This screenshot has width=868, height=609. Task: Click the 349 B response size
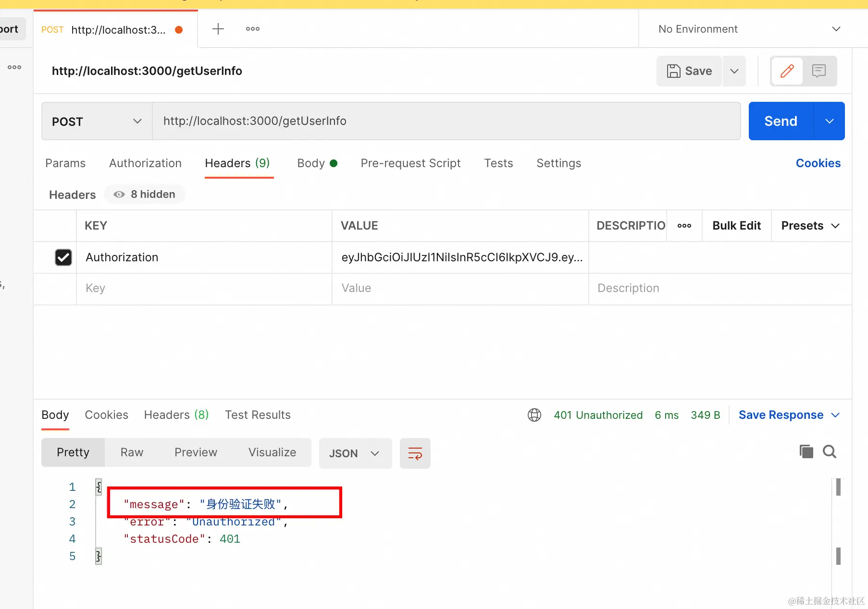[705, 415]
